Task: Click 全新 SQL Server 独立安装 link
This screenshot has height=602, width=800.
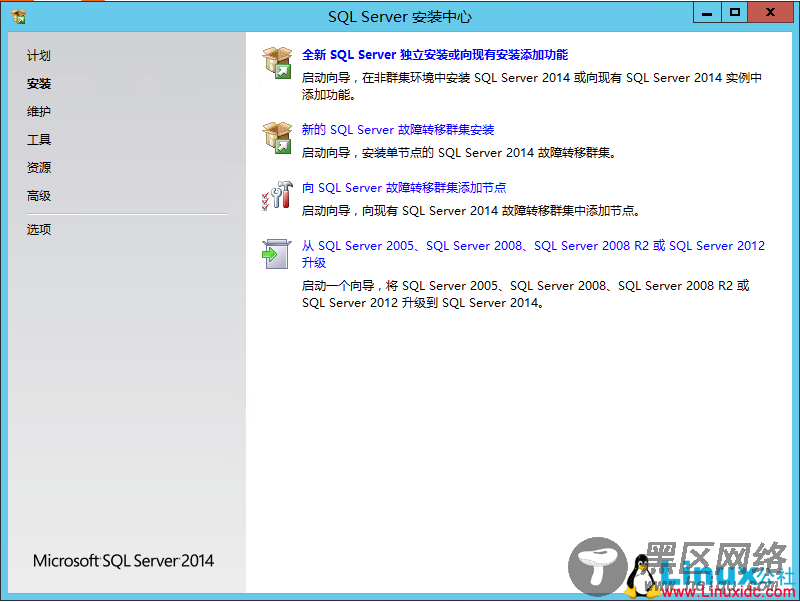Action: pyautogui.click(x=435, y=55)
